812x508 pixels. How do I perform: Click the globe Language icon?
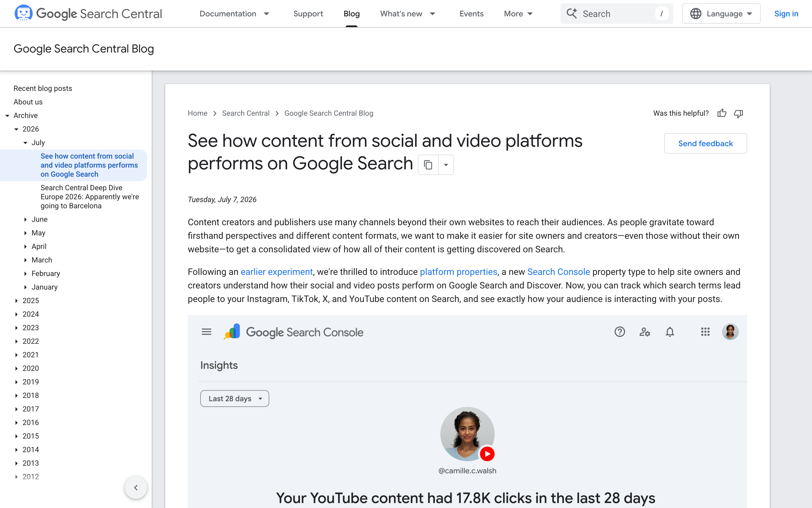tap(696, 14)
